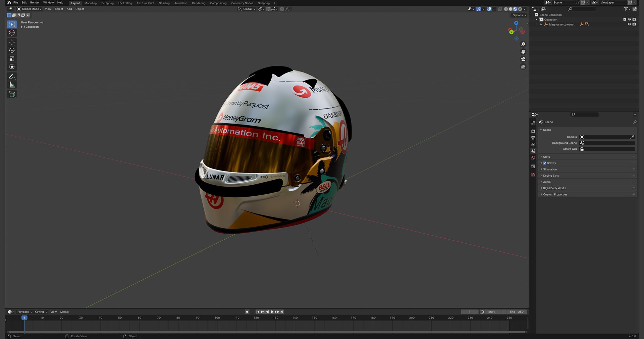Switch perspective/orthographic with grid icon
The image size is (644, 339).
click(523, 67)
